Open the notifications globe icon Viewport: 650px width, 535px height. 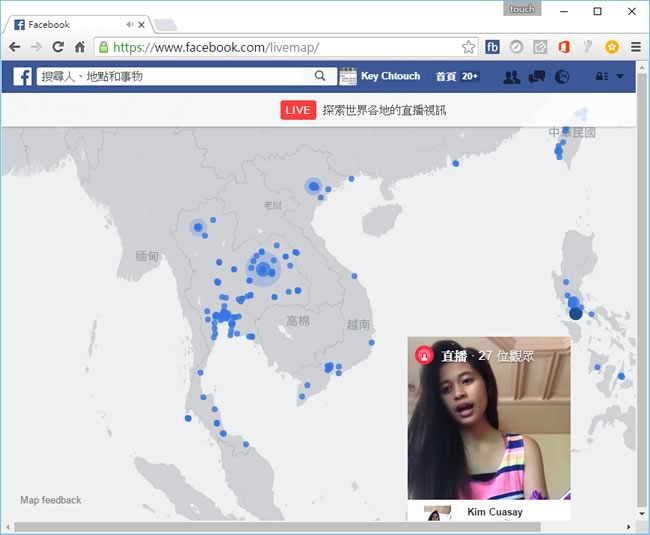click(562, 77)
